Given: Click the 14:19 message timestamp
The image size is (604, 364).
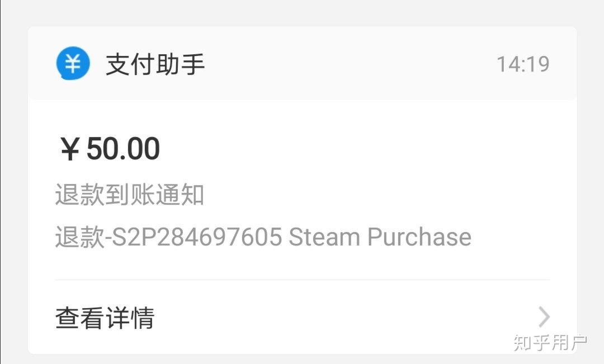Looking at the screenshot, I should (x=523, y=64).
